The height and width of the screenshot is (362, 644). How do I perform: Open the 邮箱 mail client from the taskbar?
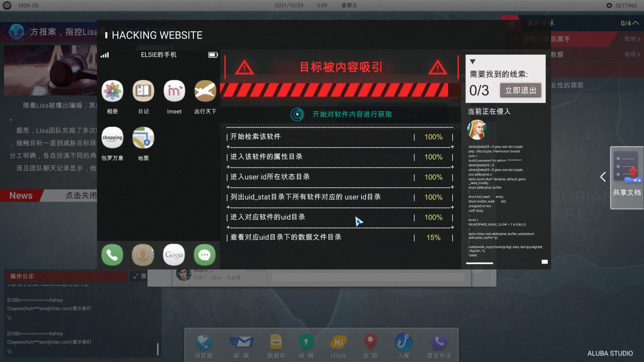click(x=240, y=342)
